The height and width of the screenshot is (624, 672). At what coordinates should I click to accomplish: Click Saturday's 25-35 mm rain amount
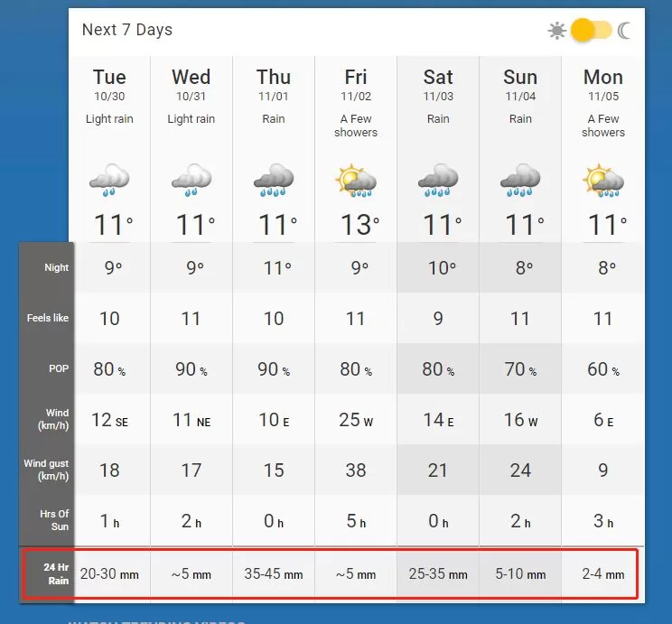(x=438, y=573)
